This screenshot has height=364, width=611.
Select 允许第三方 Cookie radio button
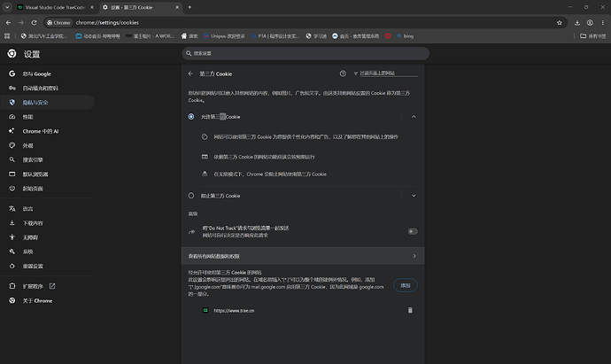pyautogui.click(x=191, y=117)
